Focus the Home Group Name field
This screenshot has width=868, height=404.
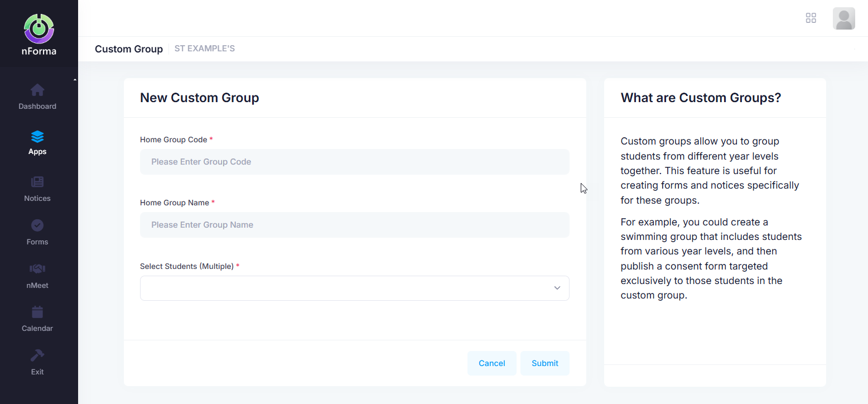point(354,225)
